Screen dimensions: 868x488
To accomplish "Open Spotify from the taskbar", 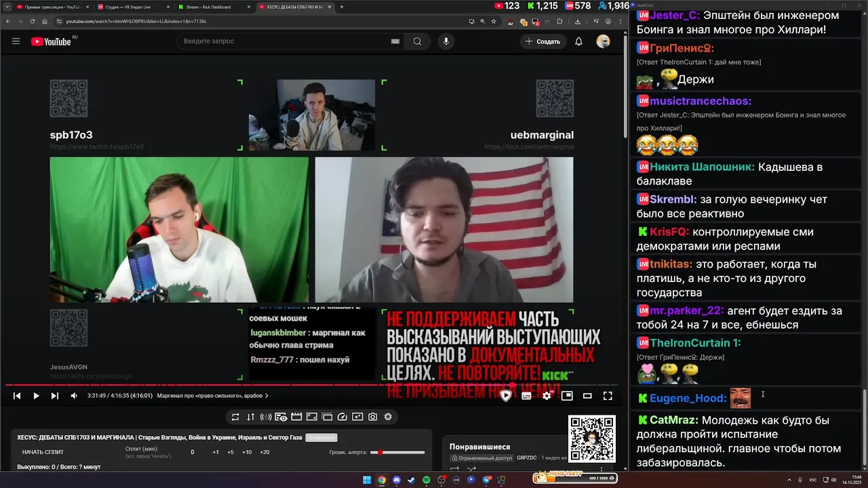I will click(427, 480).
